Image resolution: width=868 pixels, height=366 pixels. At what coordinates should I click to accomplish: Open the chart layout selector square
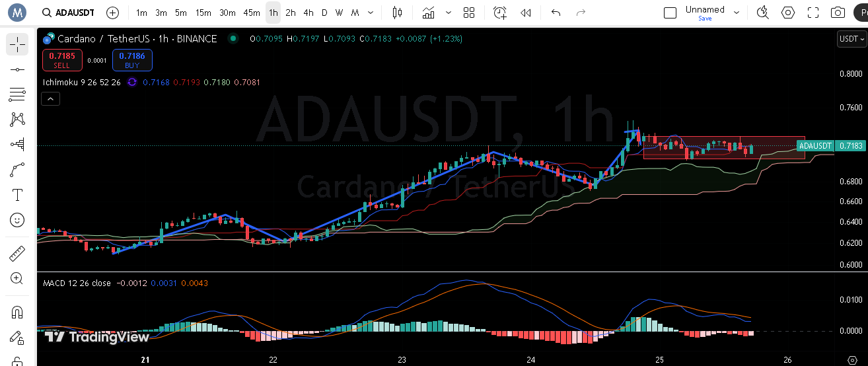(x=670, y=13)
